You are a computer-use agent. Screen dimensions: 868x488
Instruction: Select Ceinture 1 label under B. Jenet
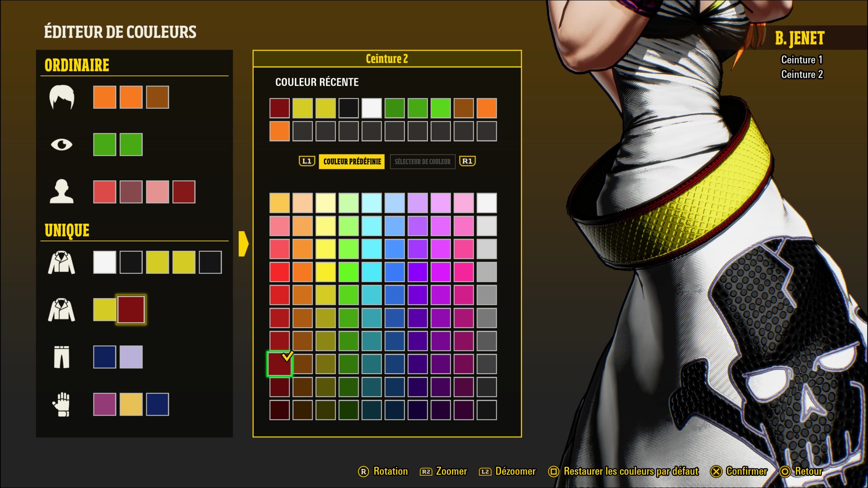tap(802, 60)
